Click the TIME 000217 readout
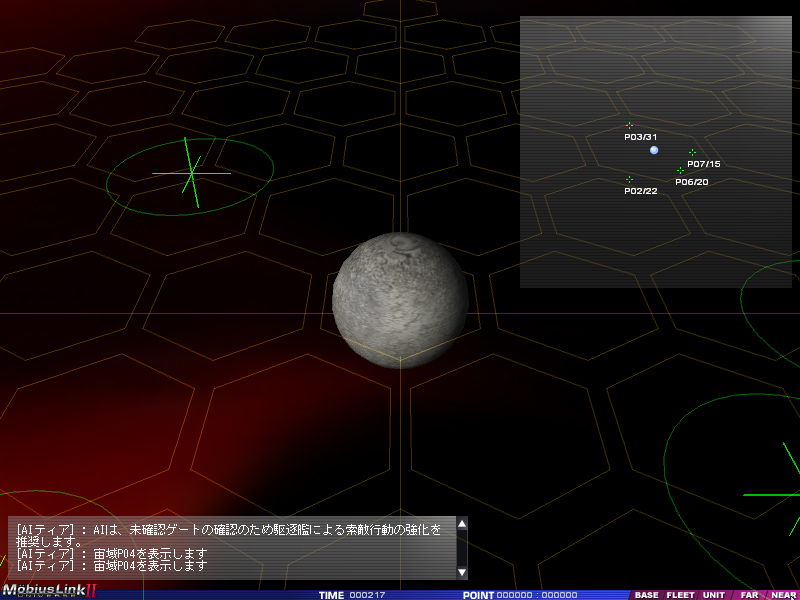Viewport: 800px width, 600px height. click(352, 595)
